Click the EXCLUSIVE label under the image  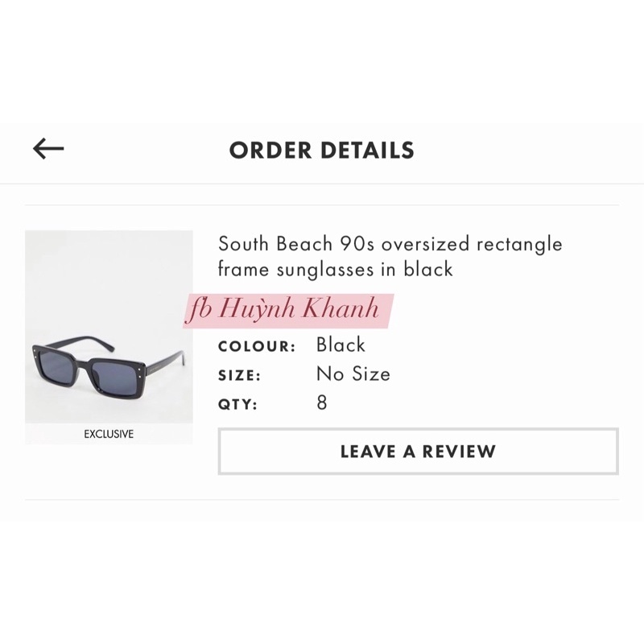(x=109, y=434)
